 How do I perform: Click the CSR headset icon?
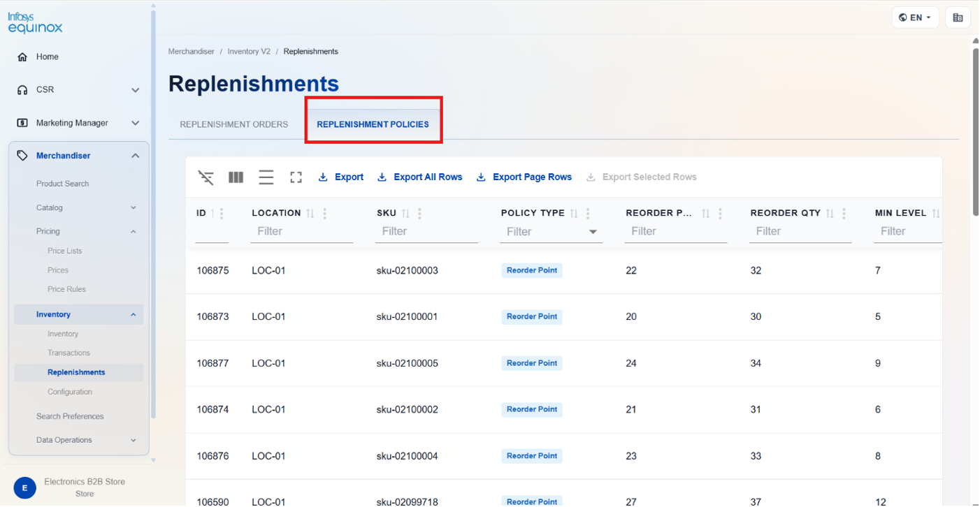click(x=22, y=90)
